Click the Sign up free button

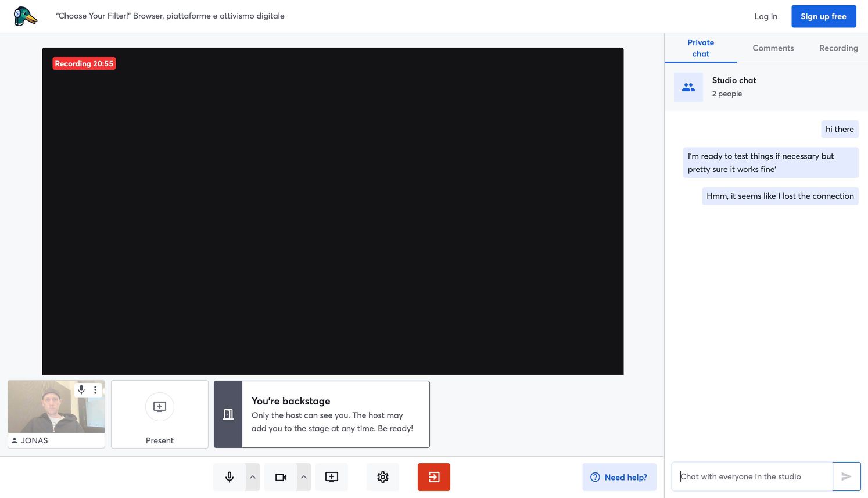coord(823,16)
